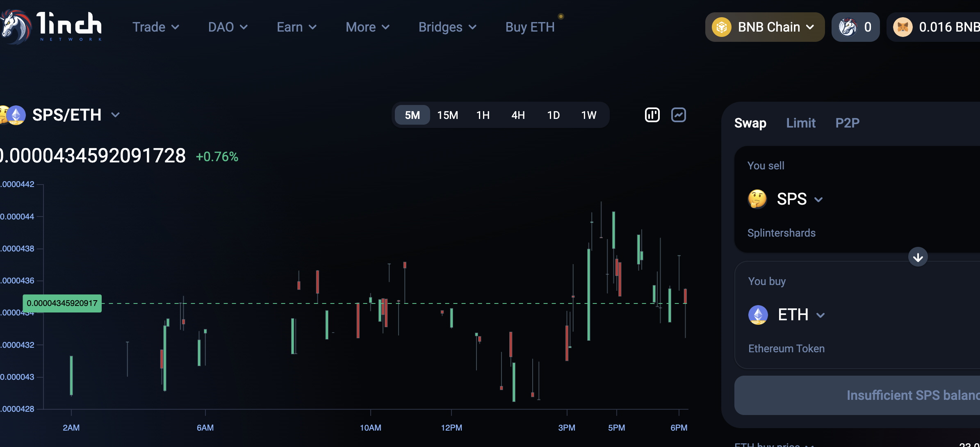The height and width of the screenshot is (447, 980).
Task: Click the 10AM time axis marker
Action: (x=370, y=428)
